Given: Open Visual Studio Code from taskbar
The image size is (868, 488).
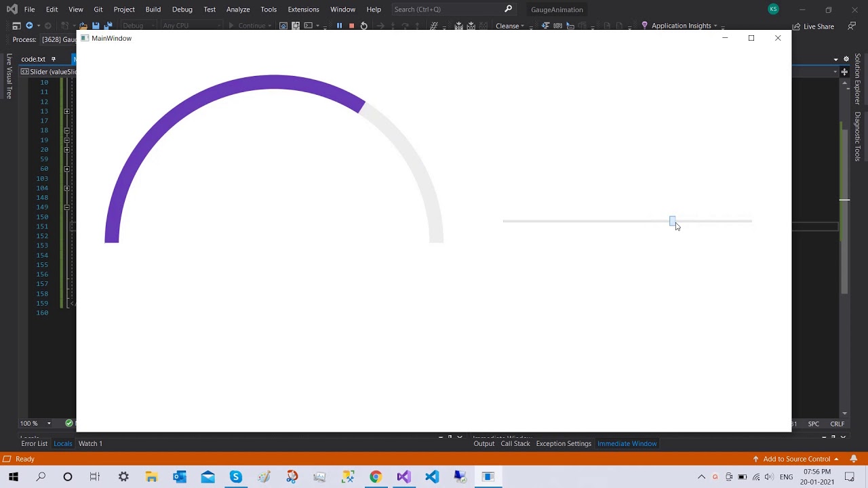Looking at the screenshot, I should [x=432, y=476].
